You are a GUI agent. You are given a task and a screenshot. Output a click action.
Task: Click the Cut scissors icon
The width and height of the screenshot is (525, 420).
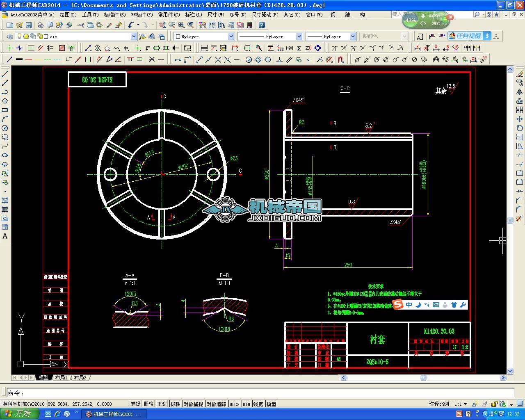pos(81,25)
